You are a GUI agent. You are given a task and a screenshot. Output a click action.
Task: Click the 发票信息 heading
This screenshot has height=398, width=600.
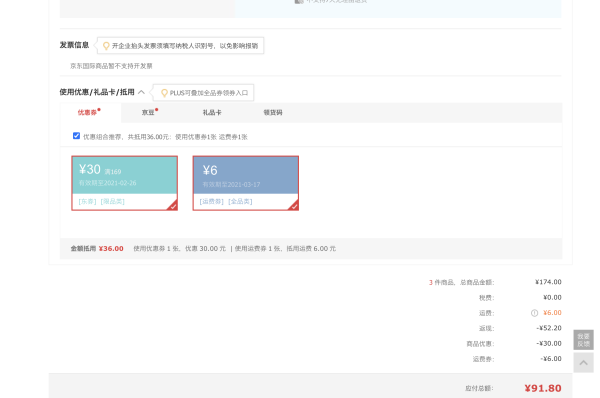tap(74, 45)
